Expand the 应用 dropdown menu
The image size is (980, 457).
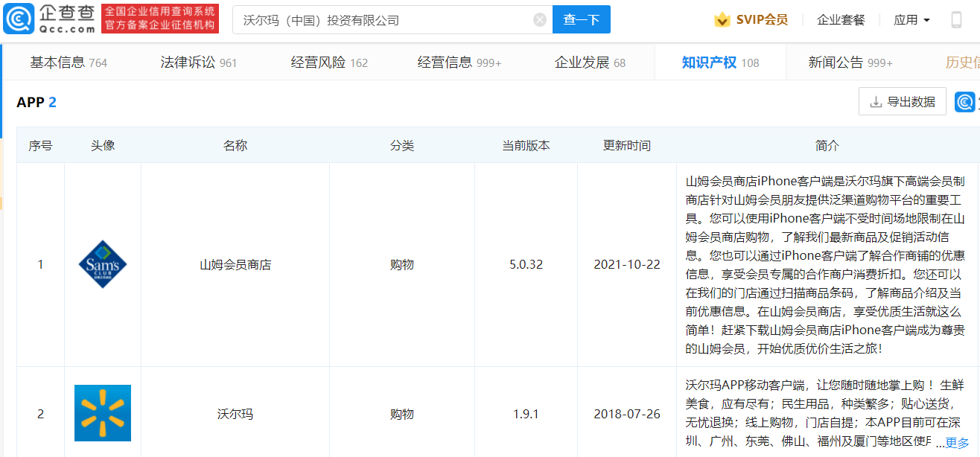pos(911,20)
